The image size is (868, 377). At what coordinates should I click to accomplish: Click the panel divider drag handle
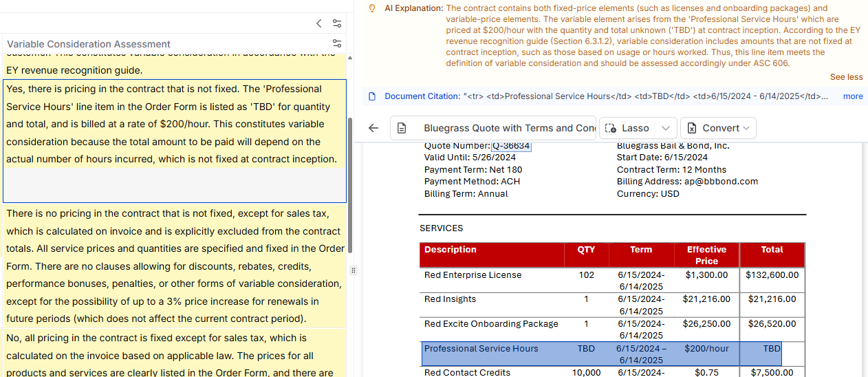354,270
